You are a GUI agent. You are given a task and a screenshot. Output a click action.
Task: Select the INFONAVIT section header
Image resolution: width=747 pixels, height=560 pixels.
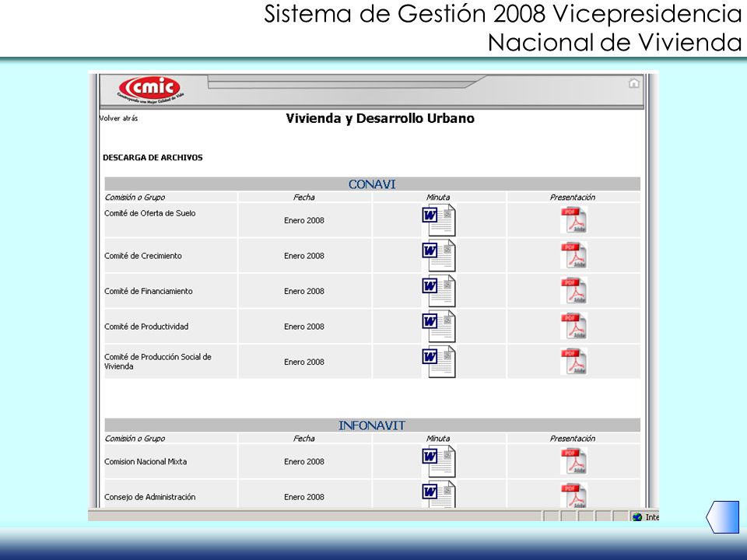click(x=372, y=425)
